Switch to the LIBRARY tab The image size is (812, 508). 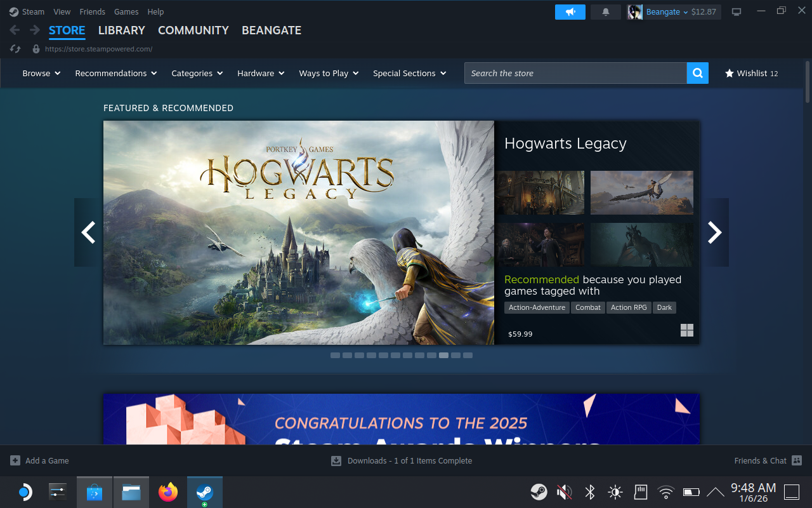(121, 30)
